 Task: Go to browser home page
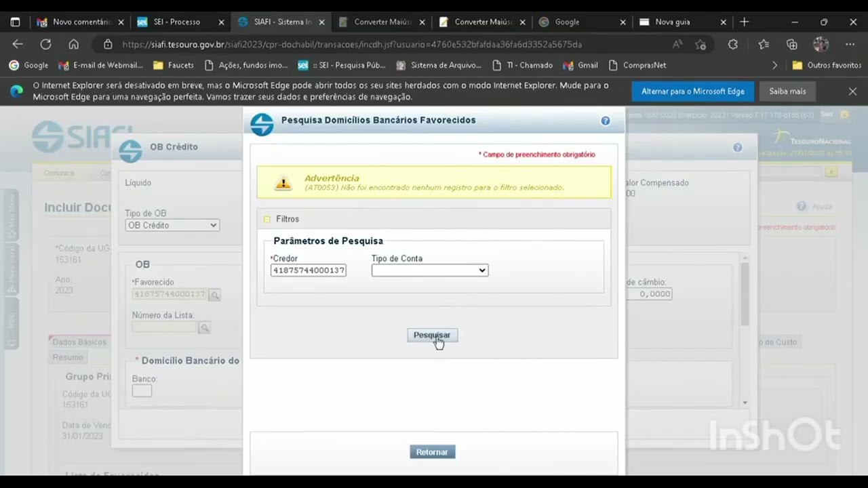pos(73,44)
